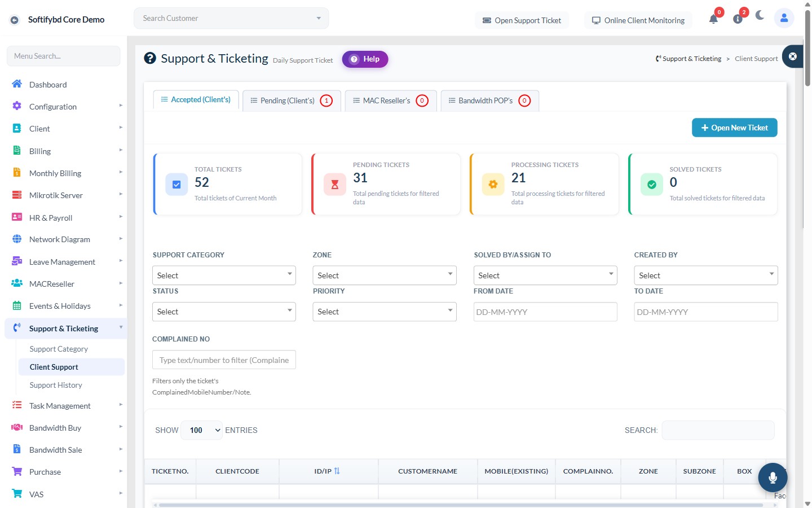Image resolution: width=812 pixels, height=508 pixels.
Task: Expand the Search Customer combo box
Action: [x=231, y=18]
